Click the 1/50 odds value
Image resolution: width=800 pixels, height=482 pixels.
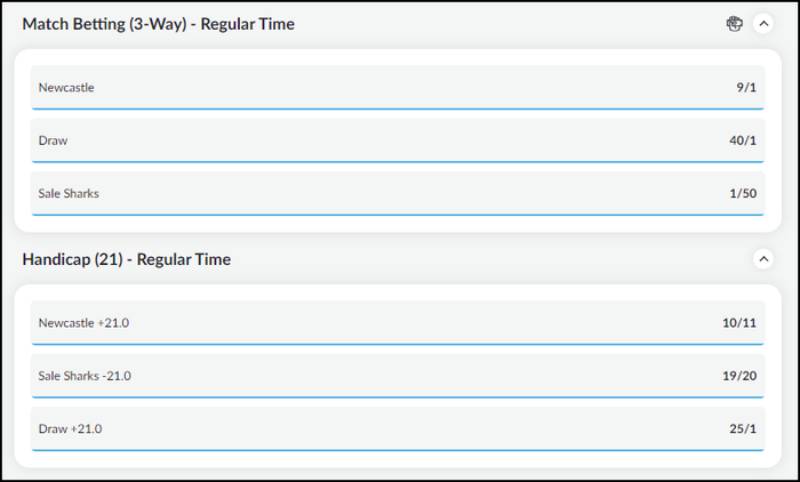743,194
